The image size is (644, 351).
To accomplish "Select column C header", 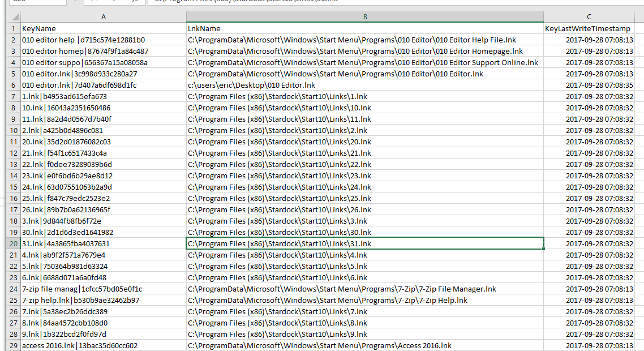I will 589,17.
